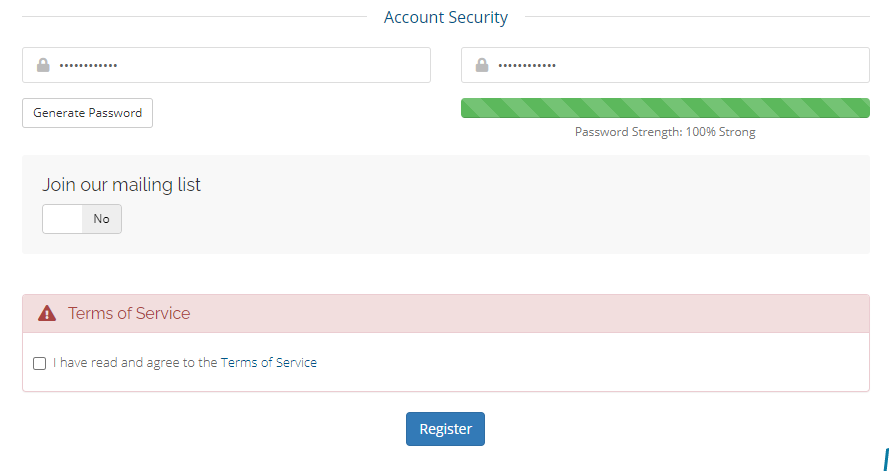
Task: Click the lock icon in the confirm password field
Action: [482, 65]
